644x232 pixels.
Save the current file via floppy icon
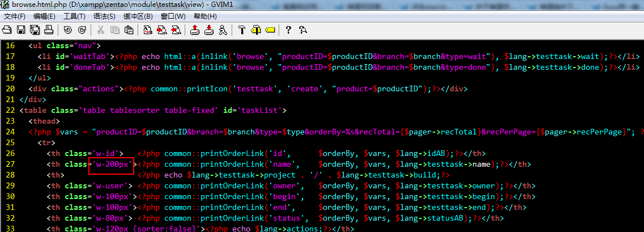[x=21, y=29]
